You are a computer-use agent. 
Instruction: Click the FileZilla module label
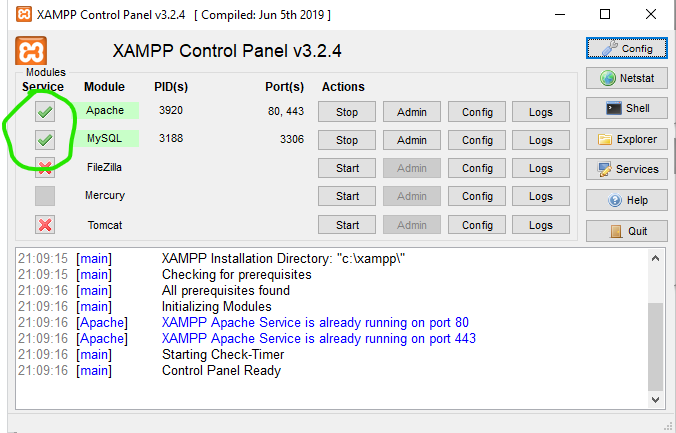[104, 167]
